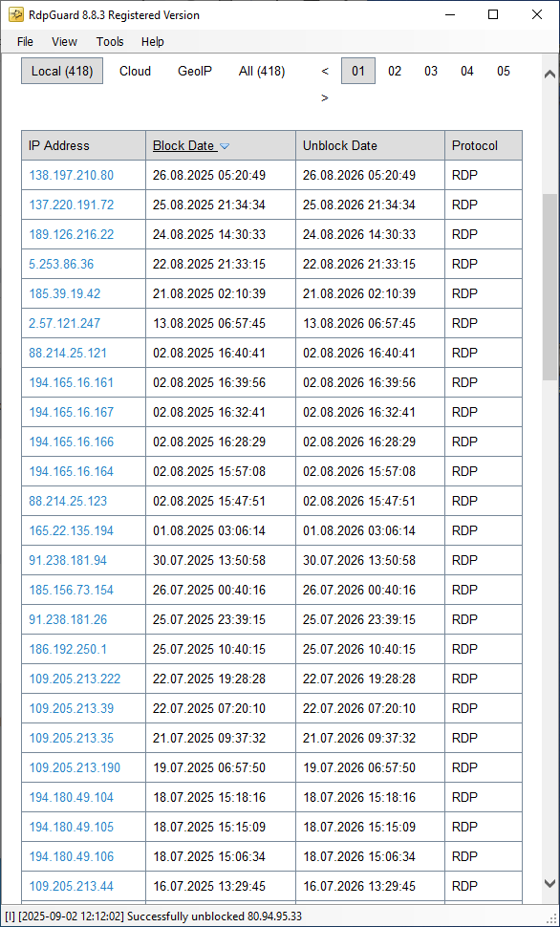Open IP address 138.197.210.80 link
This screenshot has width=560, height=927.
(x=72, y=176)
